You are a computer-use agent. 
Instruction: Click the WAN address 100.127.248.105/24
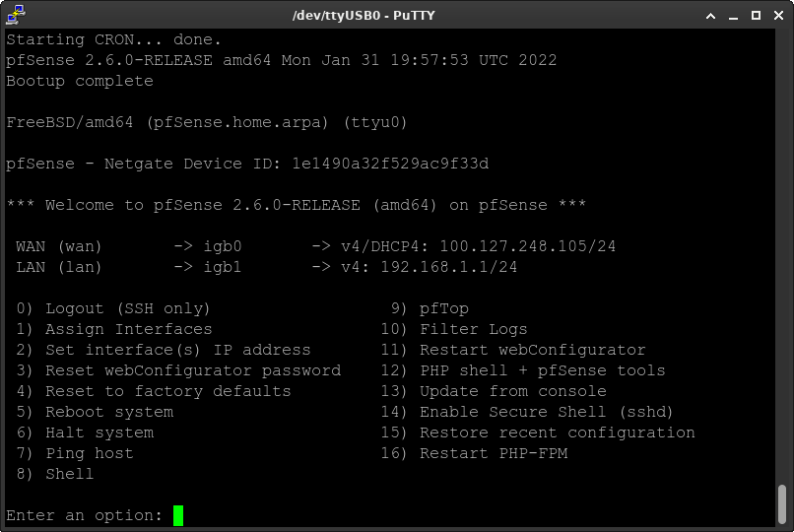pos(528,246)
